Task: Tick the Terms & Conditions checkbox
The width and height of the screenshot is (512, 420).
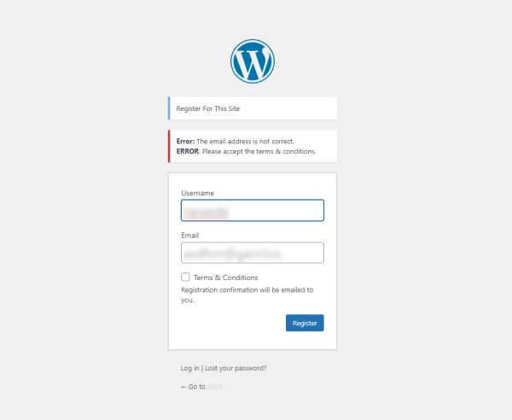Action: coord(185,277)
